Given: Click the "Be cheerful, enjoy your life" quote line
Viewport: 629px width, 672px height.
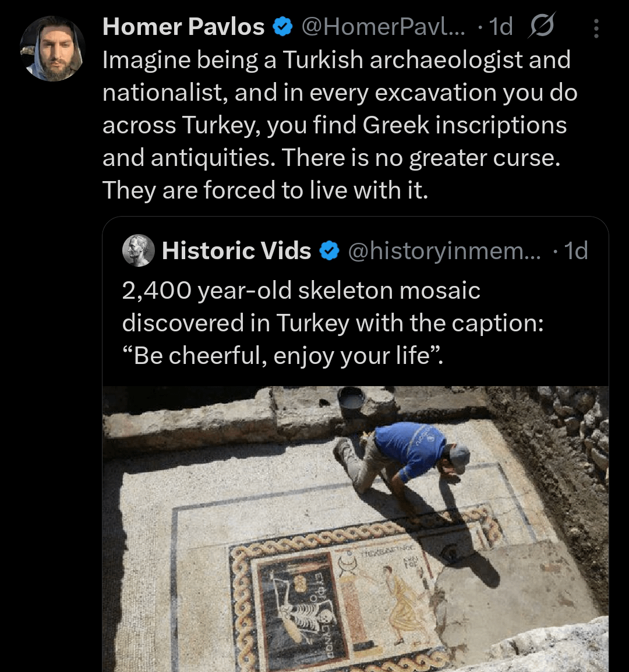Looking at the screenshot, I should [x=282, y=355].
